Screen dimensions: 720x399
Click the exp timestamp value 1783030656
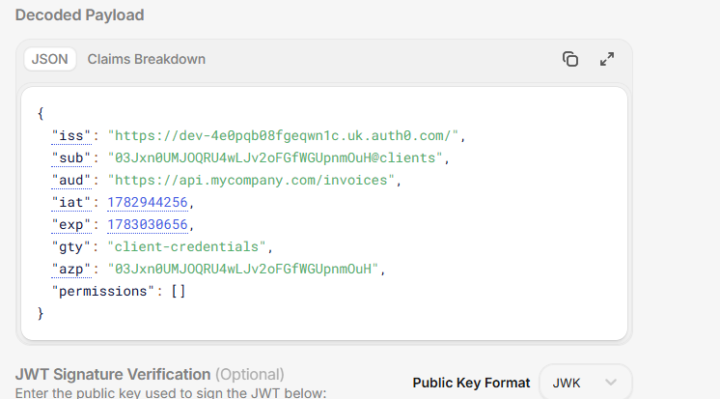(x=147, y=225)
